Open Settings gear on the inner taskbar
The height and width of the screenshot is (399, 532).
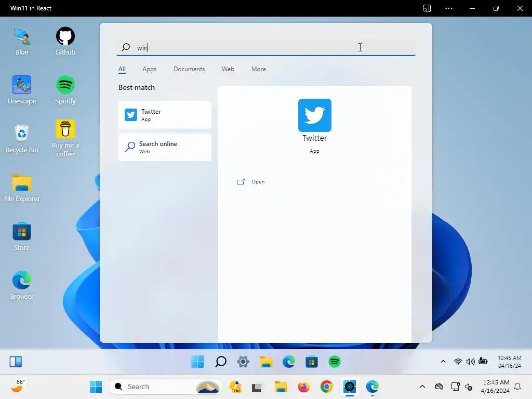point(243,362)
